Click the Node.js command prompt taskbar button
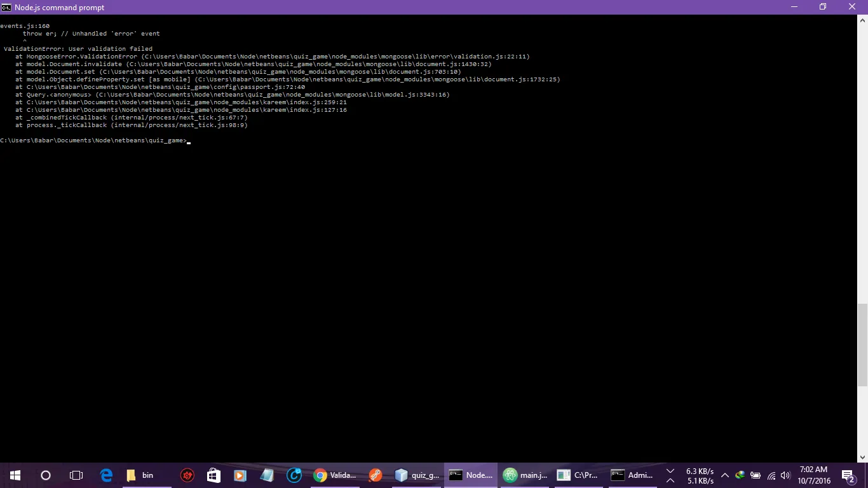This screenshot has height=488, width=868. click(x=471, y=475)
